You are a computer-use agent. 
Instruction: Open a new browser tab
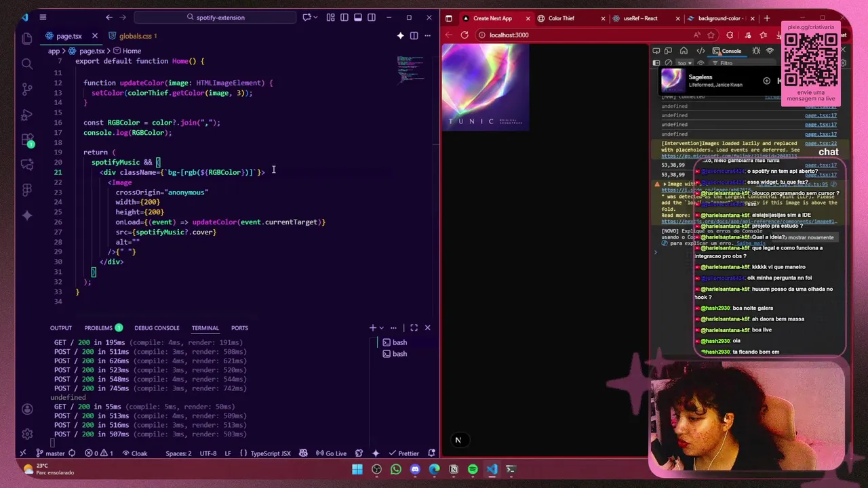click(x=767, y=18)
